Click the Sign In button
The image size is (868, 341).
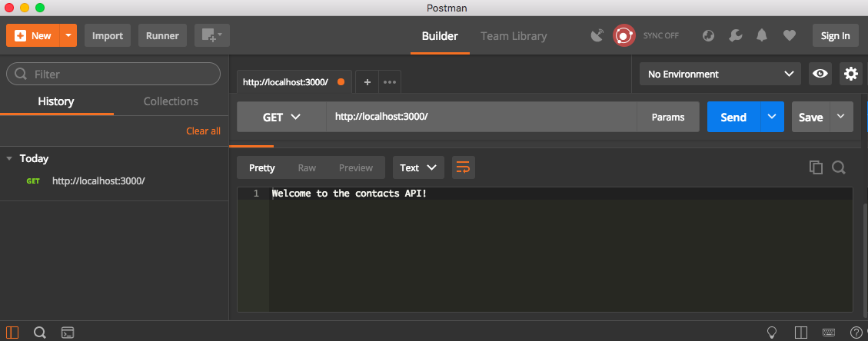pos(836,35)
